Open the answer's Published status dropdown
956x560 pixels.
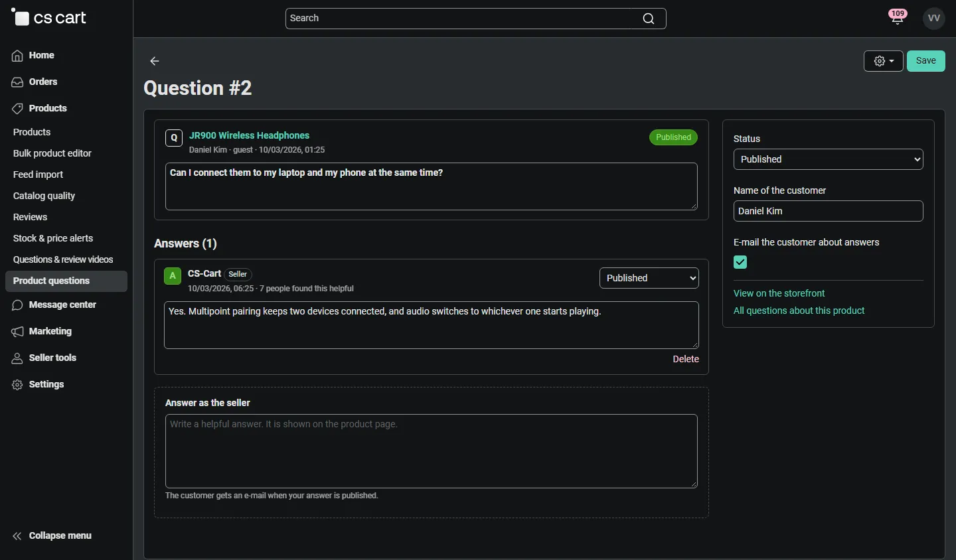(649, 278)
